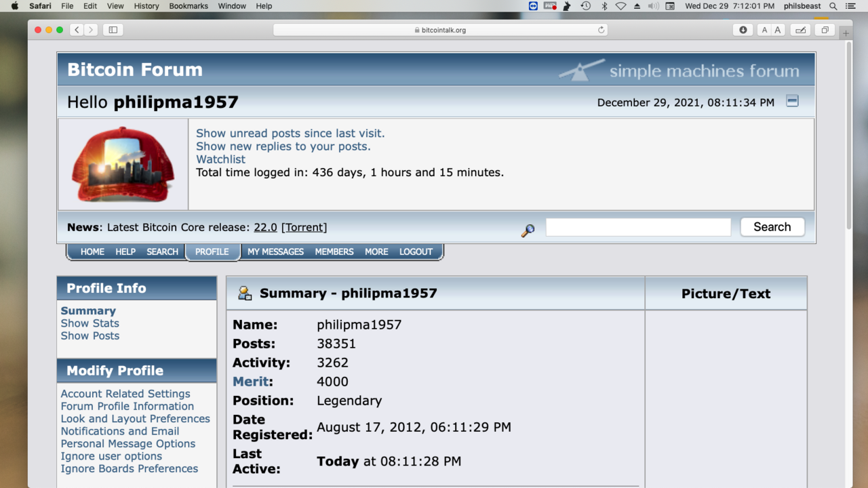Go back with Safari's back arrow

[77, 30]
